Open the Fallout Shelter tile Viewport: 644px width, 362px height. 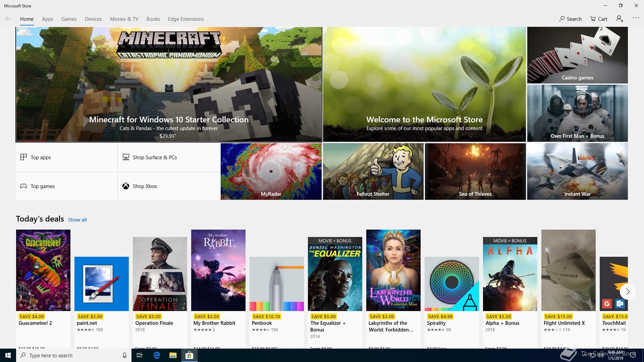[373, 172]
